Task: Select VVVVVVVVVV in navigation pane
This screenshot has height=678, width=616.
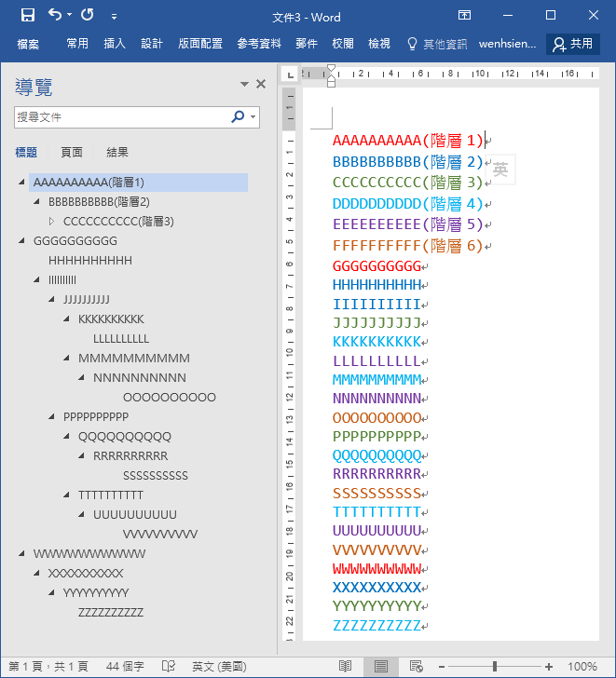Action: 160,534
